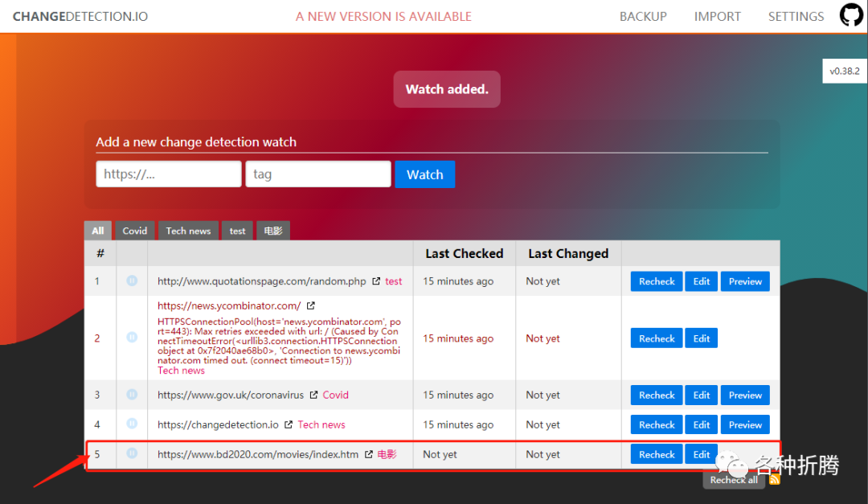Image resolution: width=868 pixels, height=504 pixels.
Task: Click the Recheck all button
Action: [x=734, y=480]
